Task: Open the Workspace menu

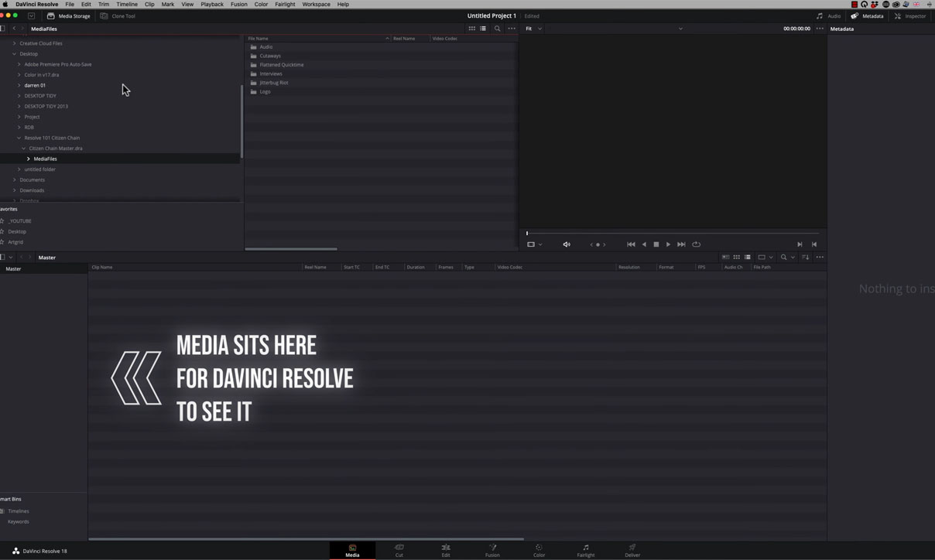Action: pyautogui.click(x=316, y=5)
